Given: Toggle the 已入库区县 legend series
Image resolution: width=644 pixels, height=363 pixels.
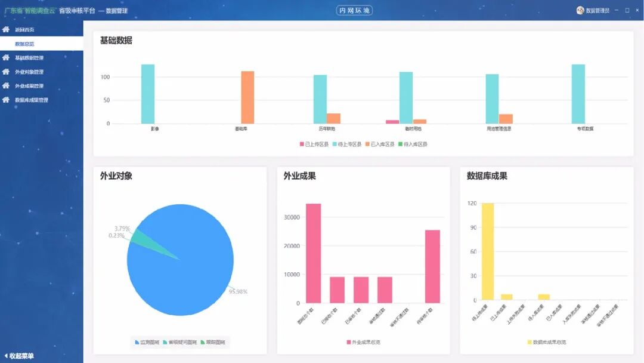Looking at the screenshot, I should (380, 144).
